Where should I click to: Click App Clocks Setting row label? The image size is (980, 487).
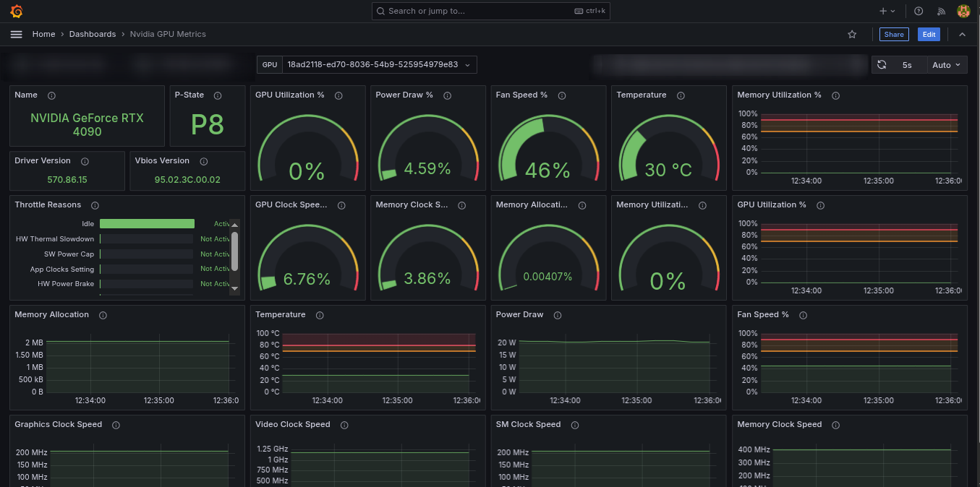62,270
